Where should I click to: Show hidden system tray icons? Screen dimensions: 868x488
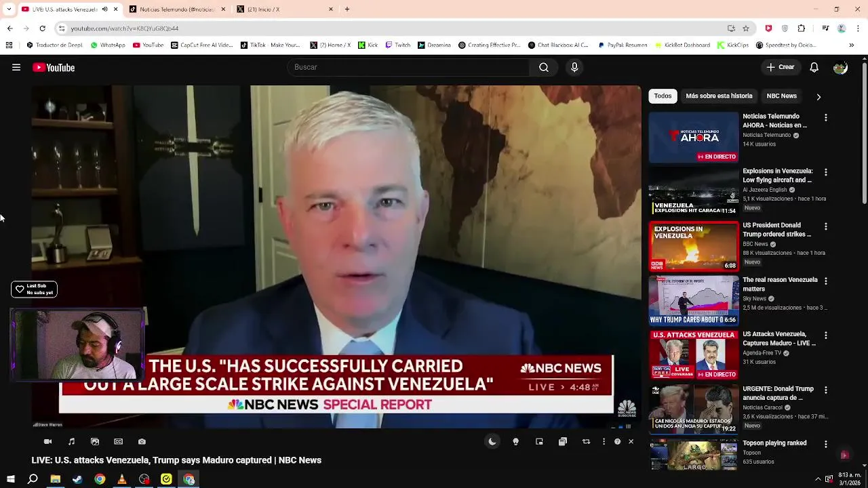(x=818, y=479)
